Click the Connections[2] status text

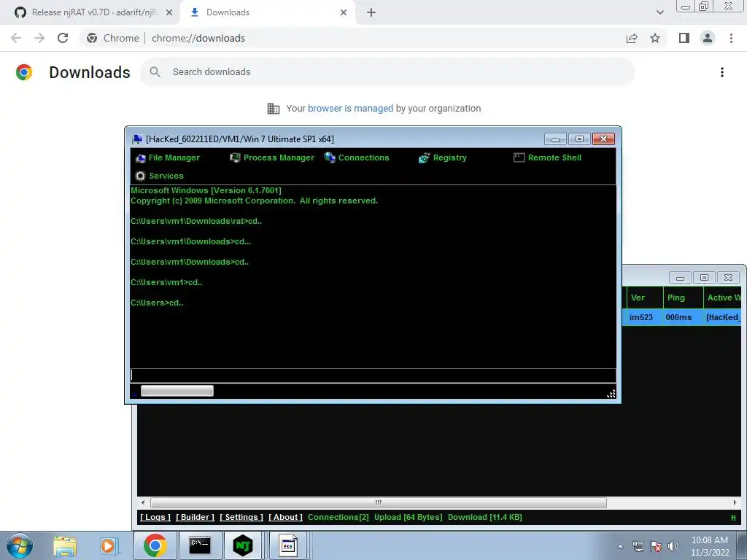click(x=338, y=517)
